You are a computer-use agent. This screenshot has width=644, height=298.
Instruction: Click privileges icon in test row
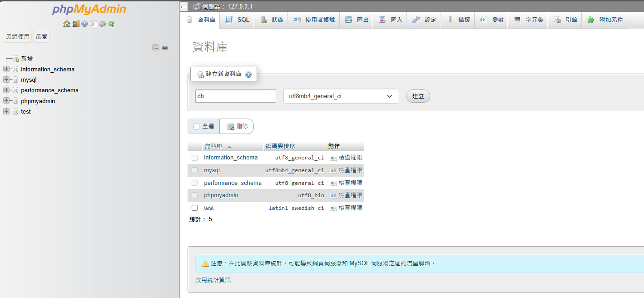pyautogui.click(x=333, y=208)
